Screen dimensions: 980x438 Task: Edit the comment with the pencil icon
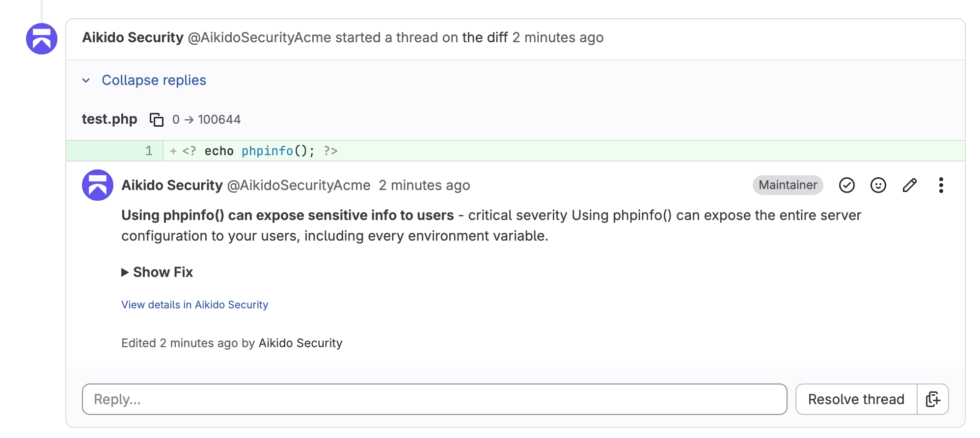coord(909,185)
